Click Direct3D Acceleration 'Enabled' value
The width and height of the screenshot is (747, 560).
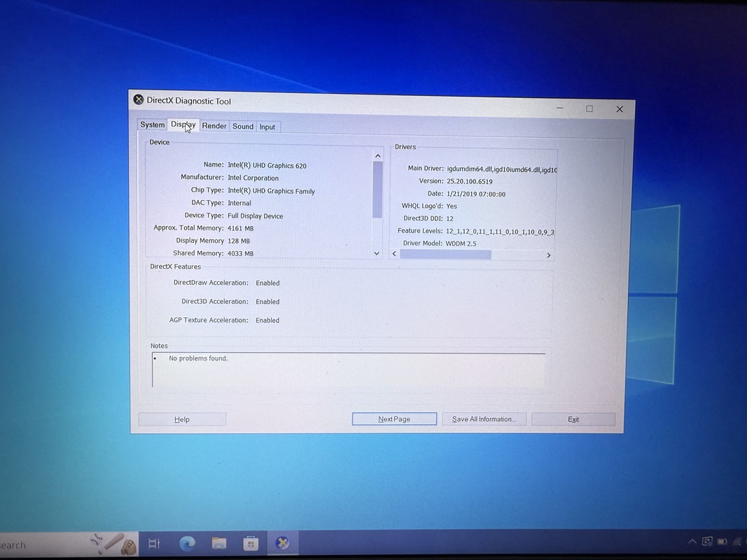[267, 302]
